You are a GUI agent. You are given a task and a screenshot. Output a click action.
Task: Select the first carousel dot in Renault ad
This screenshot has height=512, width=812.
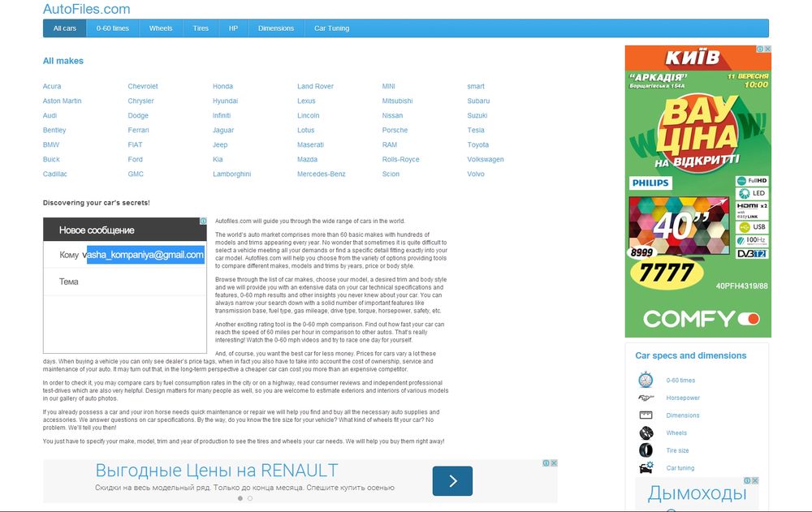240,498
